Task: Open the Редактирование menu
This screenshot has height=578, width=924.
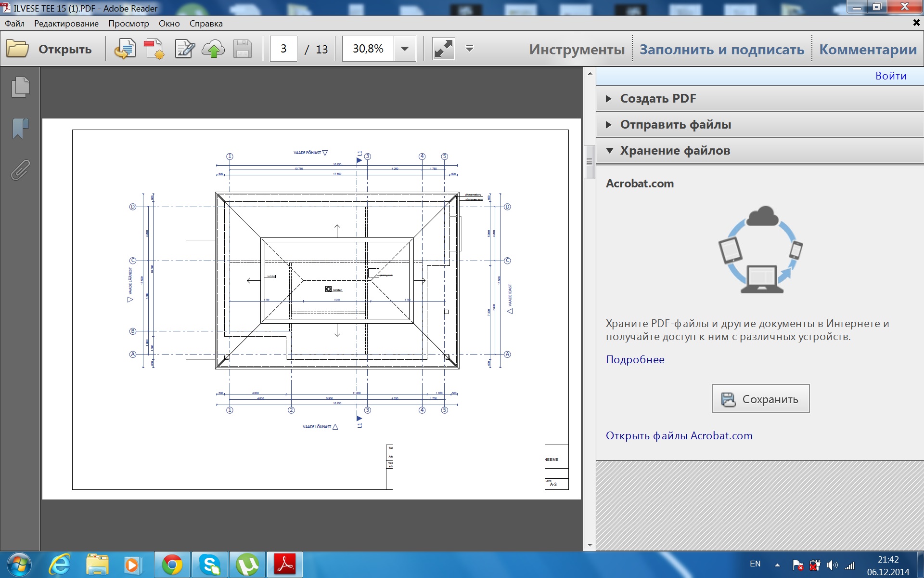Action: 66,24
